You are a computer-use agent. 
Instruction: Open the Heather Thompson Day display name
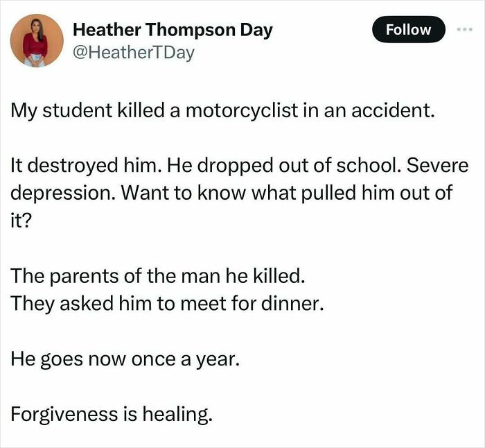point(173,30)
